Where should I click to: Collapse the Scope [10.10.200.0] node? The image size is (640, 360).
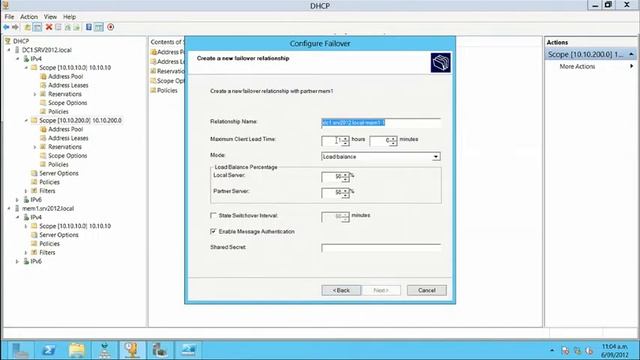pyautogui.click(x=27, y=120)
